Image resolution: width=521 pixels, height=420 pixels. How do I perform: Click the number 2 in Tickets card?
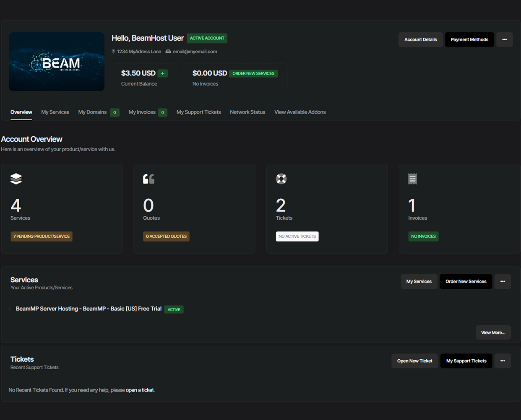click(281, 205)
